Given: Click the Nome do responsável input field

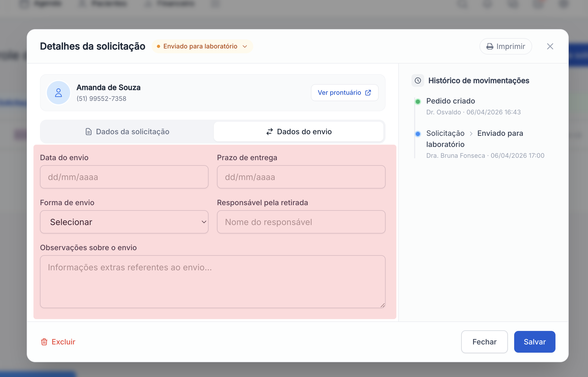Looking at the screenshot, I should tap(301, 222).
